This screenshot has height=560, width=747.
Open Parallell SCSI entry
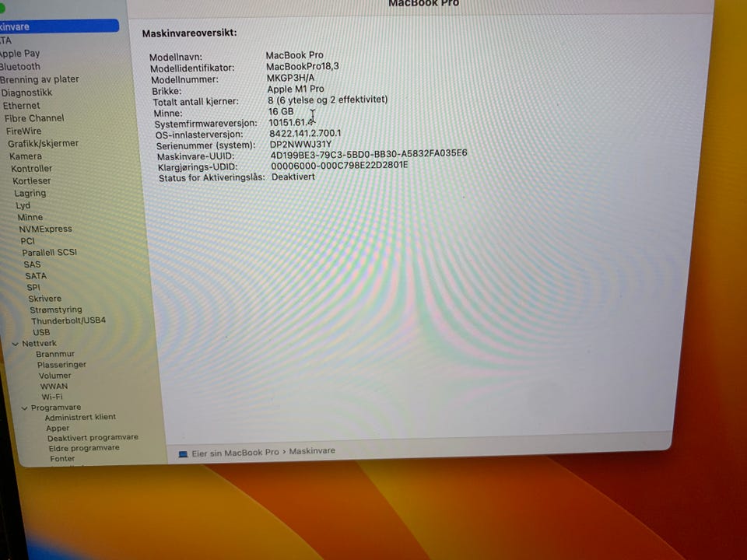pos(50,252)
